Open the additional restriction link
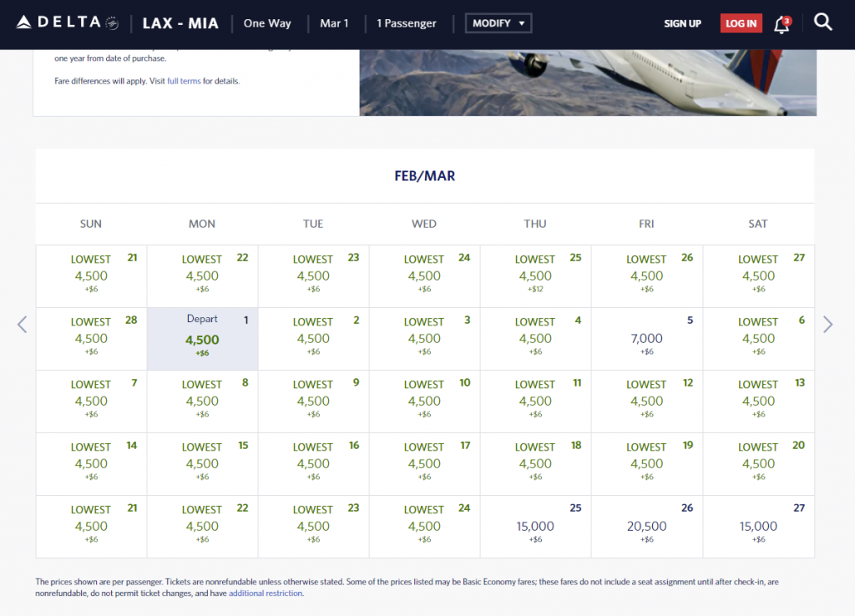This screenshot has width=855, height=616. coord(266,593)
